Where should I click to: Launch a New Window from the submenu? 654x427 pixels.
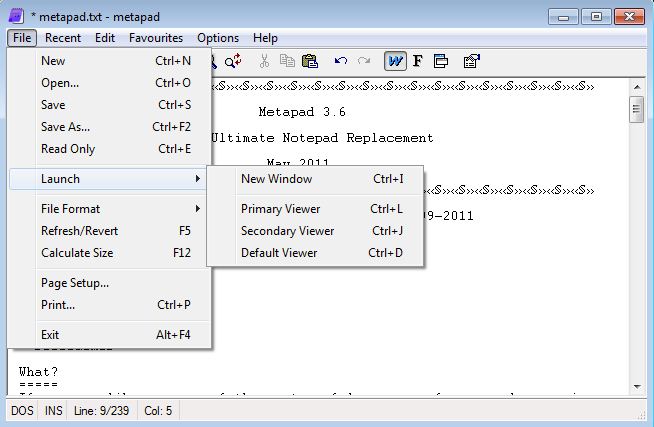pyautogui.click(x=315, y=179)
